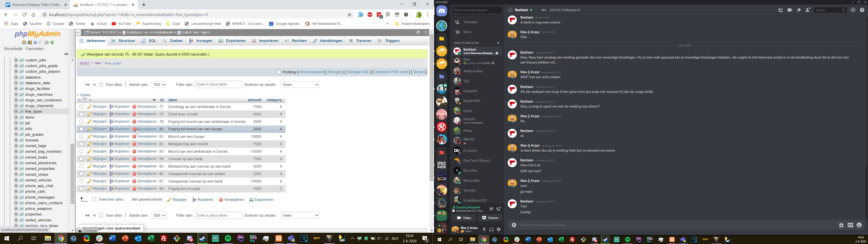Viewport: 868px width, 244px height.
Task: Open the top Sorteren op sleutel dropdown
Action: click(300, 84)
